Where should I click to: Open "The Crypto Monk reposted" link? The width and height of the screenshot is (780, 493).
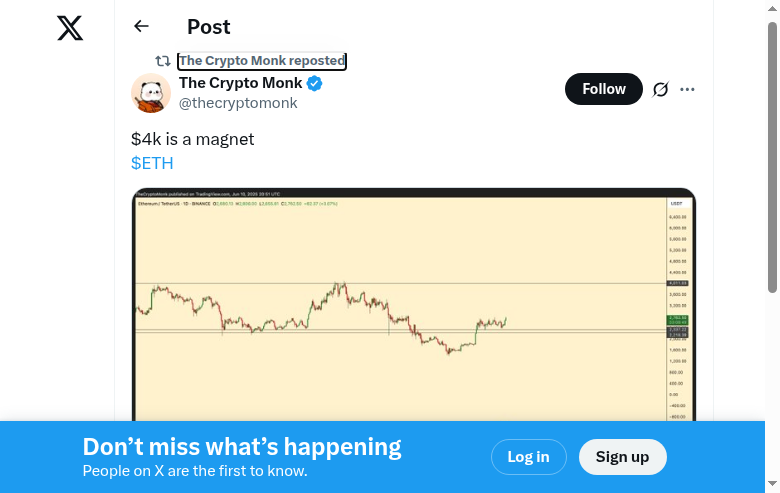coord(262,61)
